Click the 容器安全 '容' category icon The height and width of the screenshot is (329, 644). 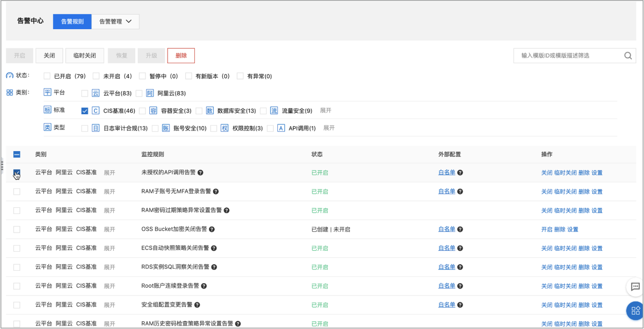point(153,111)
